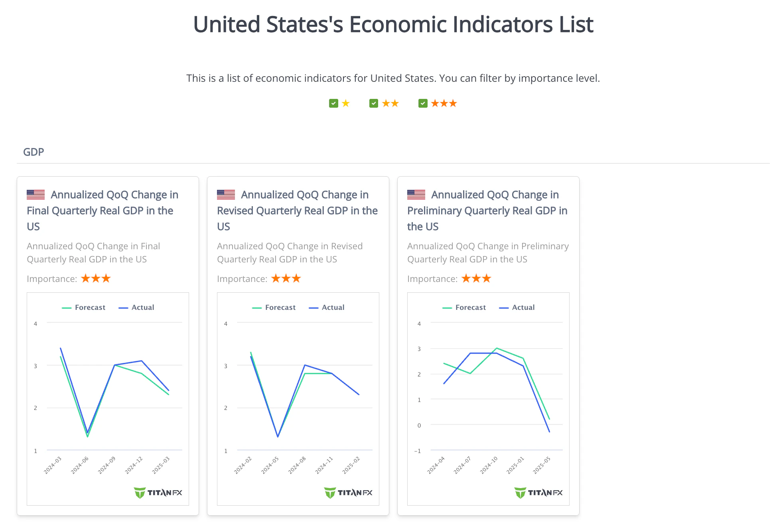Click the TitanFX logo on Revised GDP chart

[348, 493]
